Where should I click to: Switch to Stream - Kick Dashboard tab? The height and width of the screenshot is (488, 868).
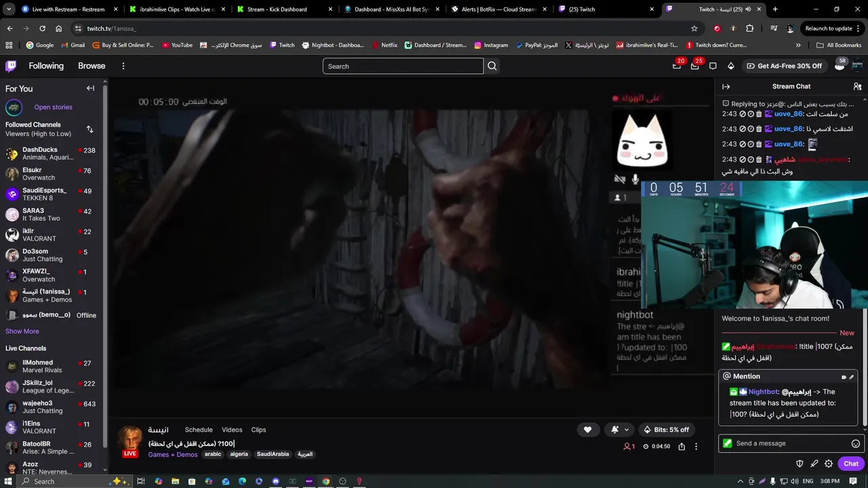285,9
